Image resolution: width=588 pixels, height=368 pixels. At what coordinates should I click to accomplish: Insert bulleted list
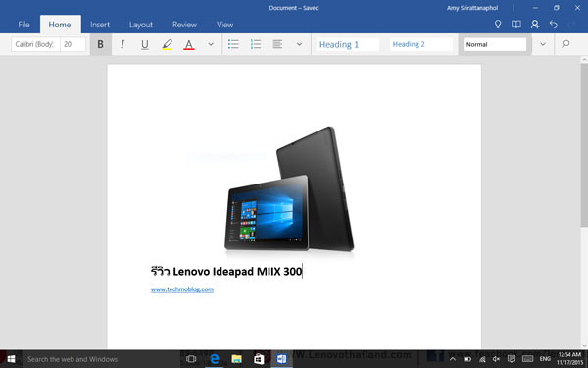pos(233,44)
